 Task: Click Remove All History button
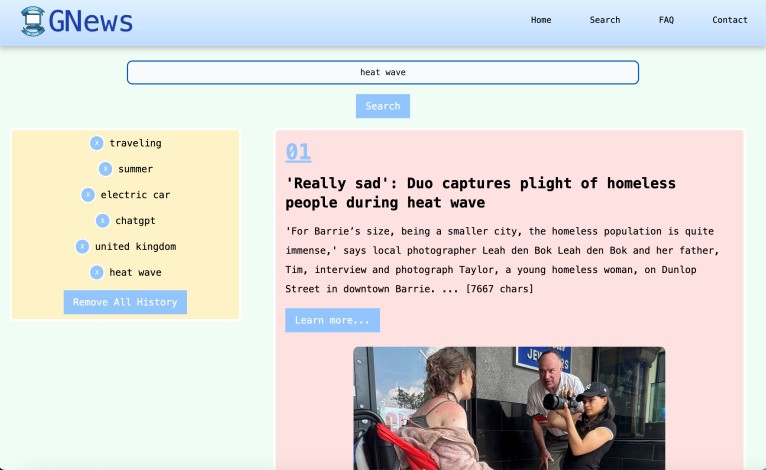click(125, 302)
